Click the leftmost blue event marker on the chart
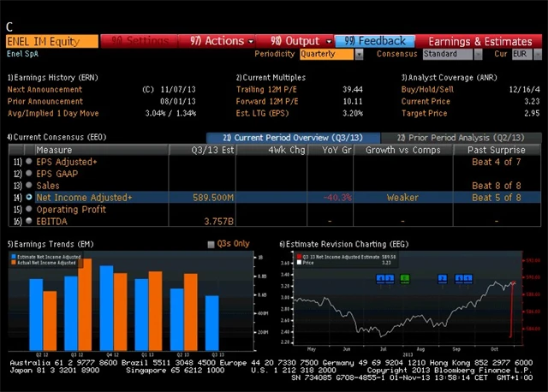 click(382, 278)
